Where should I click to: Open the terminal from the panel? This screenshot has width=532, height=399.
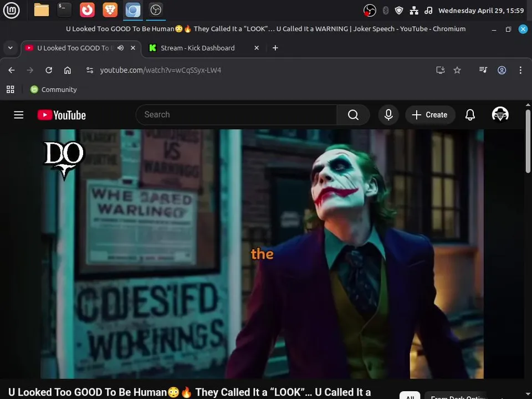tap(64, 10)
